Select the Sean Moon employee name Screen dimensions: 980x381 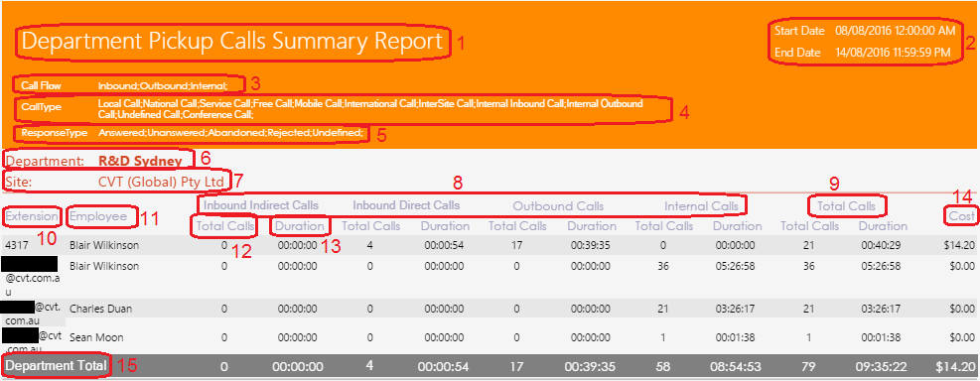pos(95,337)
